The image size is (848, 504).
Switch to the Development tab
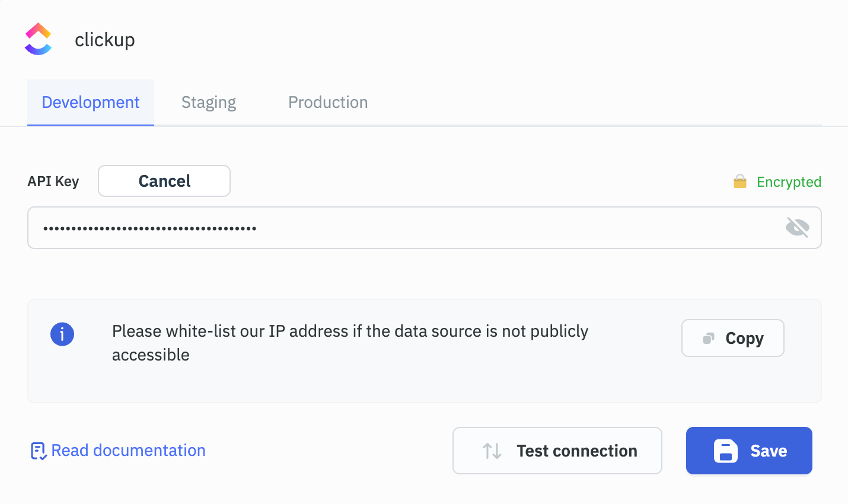tap(90, 102)
